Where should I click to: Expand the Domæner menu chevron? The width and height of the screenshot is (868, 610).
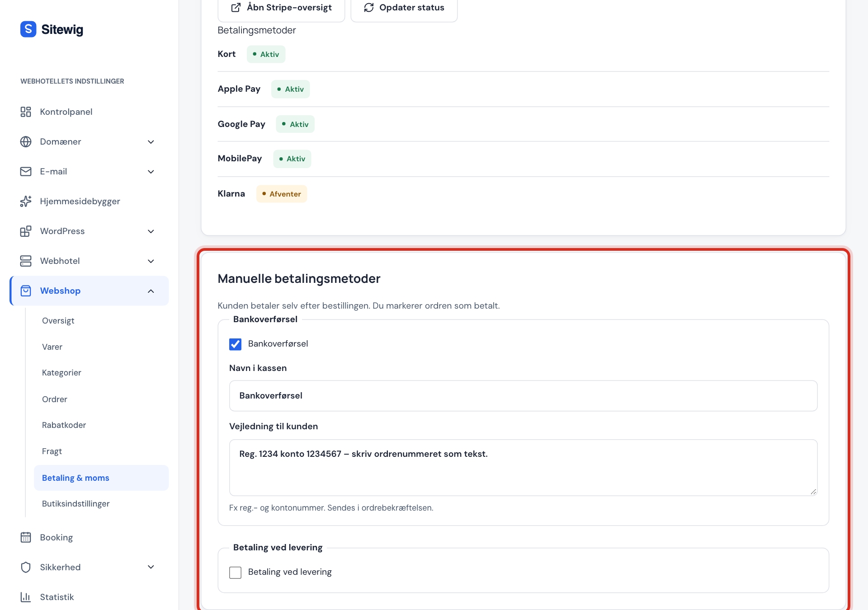pyautogui.click(x=151, y=142)
